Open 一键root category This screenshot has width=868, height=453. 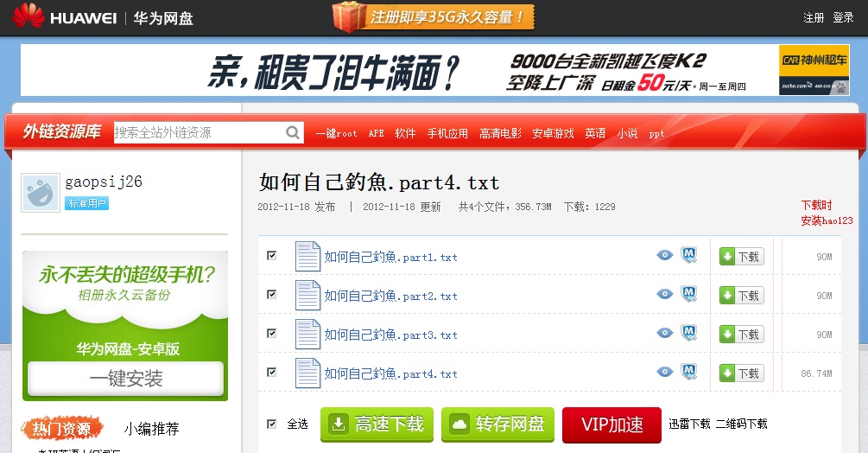pyautogui.click(x=336, y=133)
